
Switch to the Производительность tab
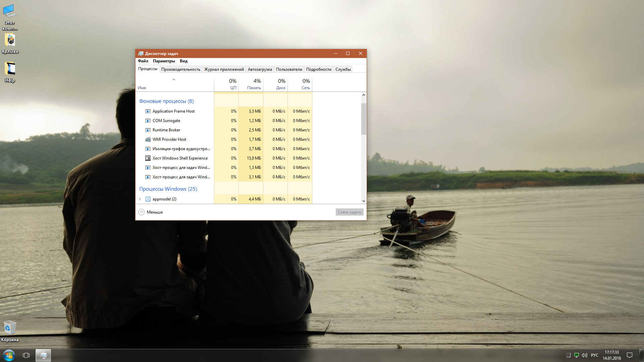180,69
